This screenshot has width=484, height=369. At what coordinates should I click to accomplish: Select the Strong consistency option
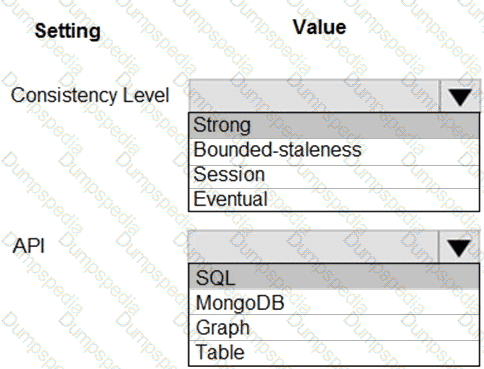(334, 126)
